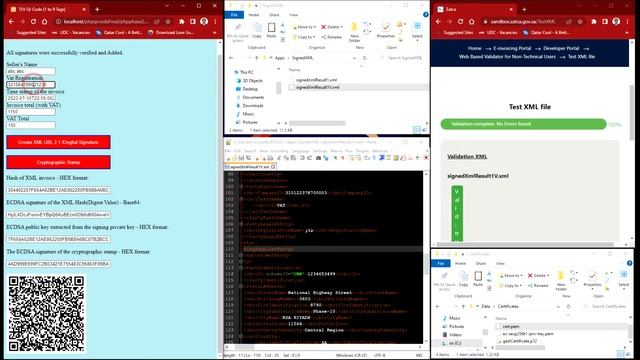Viewport: 640px width, 360px height.
Task: Open the Plugins menu in Notepad++
Action: tap(362, 151)
